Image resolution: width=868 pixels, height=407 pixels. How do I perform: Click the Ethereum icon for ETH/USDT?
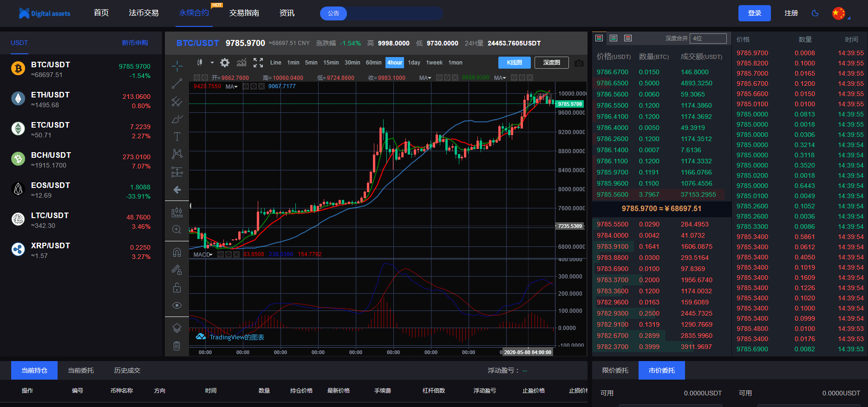[x=18, y=98]
